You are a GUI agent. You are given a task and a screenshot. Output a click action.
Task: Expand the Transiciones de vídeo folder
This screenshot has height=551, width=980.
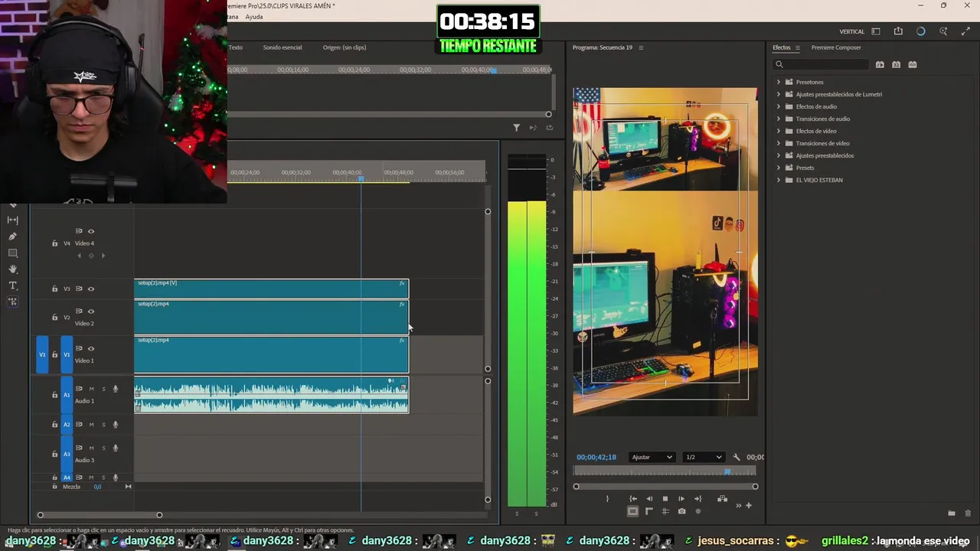pos(779,143)
